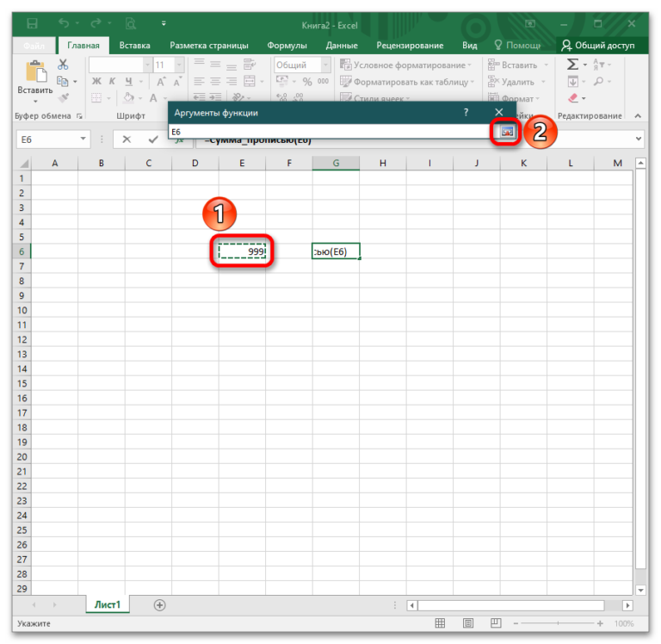Expand the formula bar chevron
This screenshot has width=661, height=644.
point(639,139)
